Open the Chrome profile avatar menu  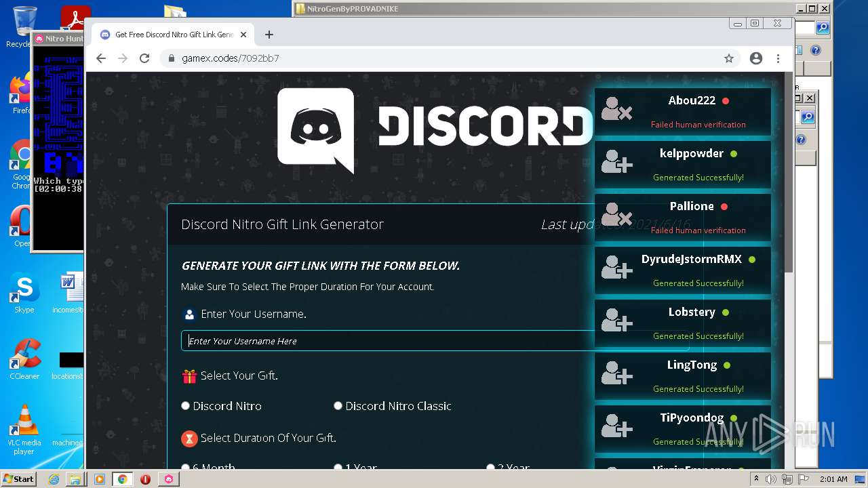pyautogui.click(x=756, y=58)
